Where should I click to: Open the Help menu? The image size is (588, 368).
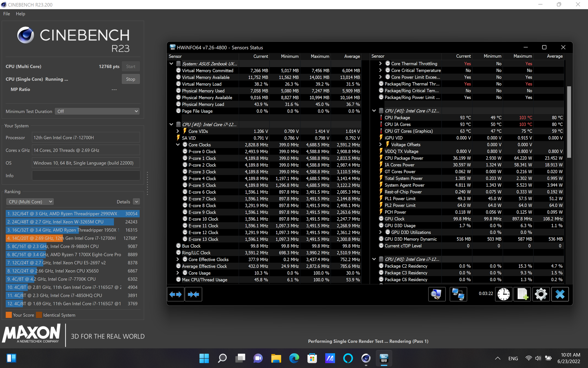pos(20,14)
